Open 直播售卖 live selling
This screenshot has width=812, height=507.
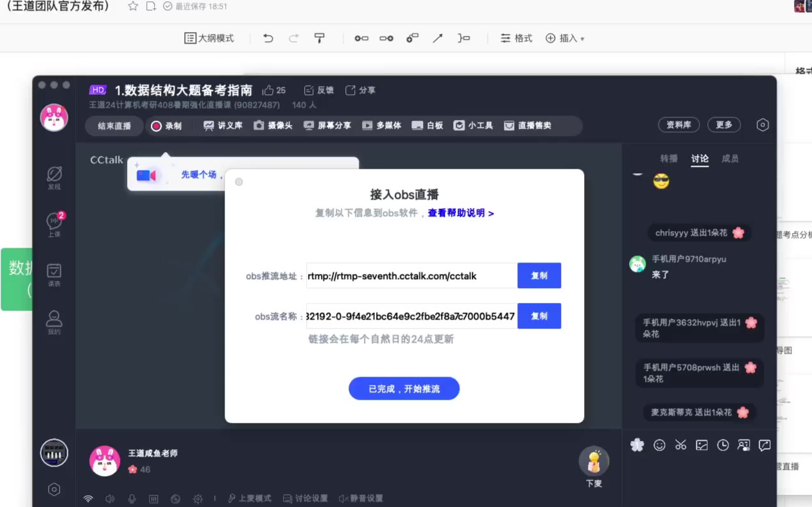click(x=528, y=126)
